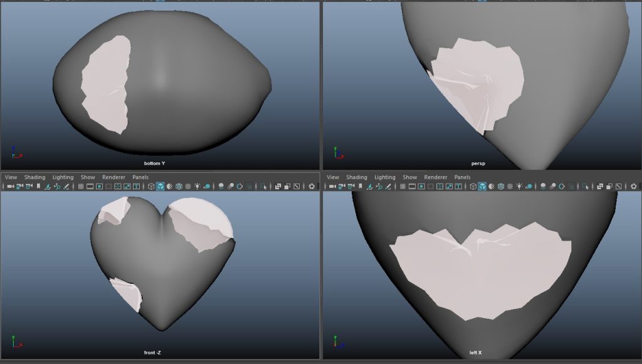
Task: Toggle Shadows icon in front -Z panel toolbar
Action: coord(207,187)
